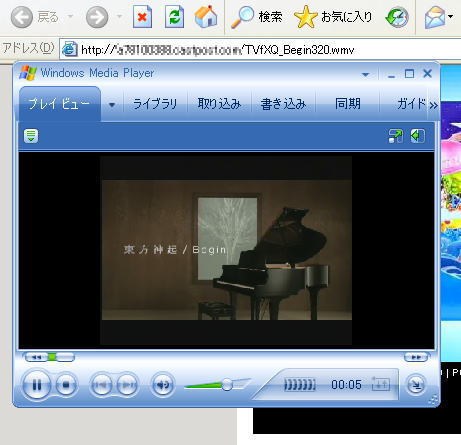Click the browser Forward arrow button
Viewport: 461px width, 445px height.
97,17
